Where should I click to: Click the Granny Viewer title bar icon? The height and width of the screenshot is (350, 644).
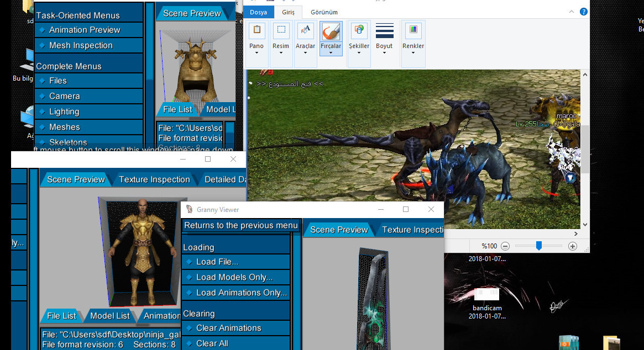point(190,209)
